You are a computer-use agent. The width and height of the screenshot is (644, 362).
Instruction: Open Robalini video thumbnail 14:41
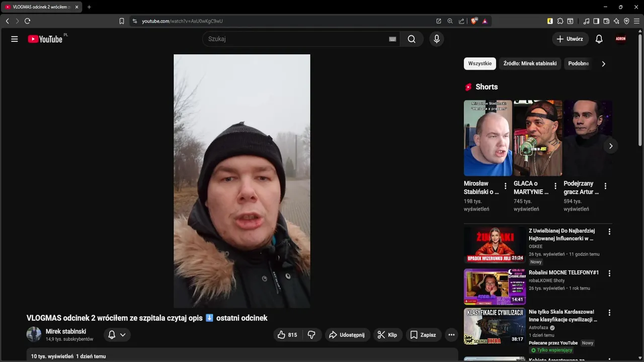[x=495, y=287]
